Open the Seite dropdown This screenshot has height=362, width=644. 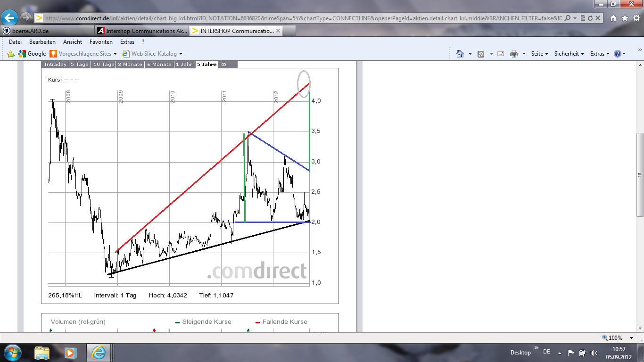click(537, 54)
